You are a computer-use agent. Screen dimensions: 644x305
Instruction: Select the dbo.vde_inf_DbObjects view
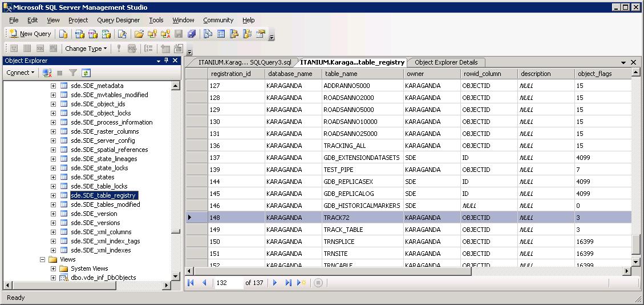pyautogui.click(x=103, y=278)
